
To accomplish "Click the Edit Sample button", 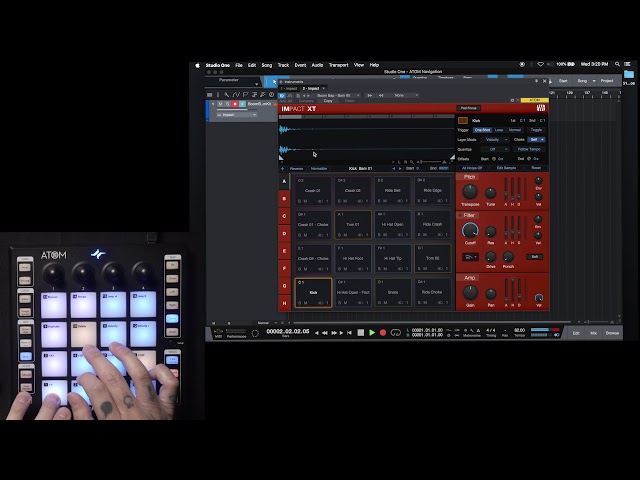I will (506, 168).
